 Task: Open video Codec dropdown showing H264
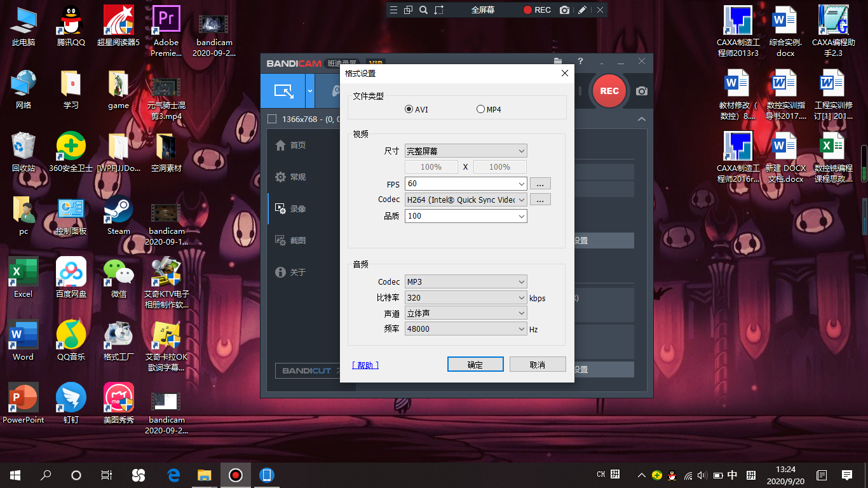466,200
